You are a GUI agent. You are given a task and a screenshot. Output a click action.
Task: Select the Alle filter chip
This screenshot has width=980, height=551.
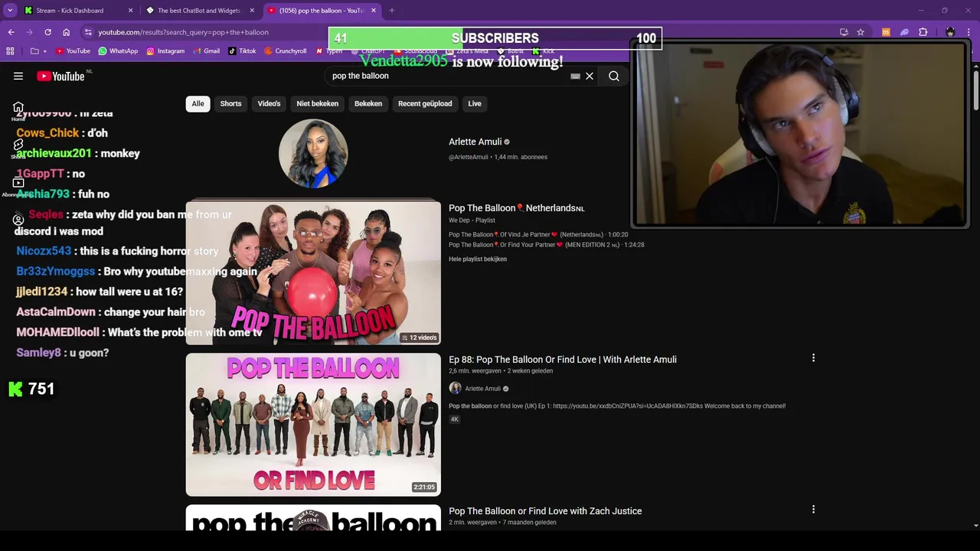click(198, 103)
